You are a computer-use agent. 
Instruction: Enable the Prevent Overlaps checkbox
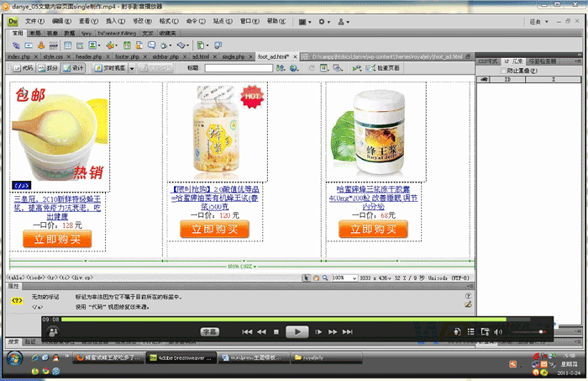[x=504, y=71]
